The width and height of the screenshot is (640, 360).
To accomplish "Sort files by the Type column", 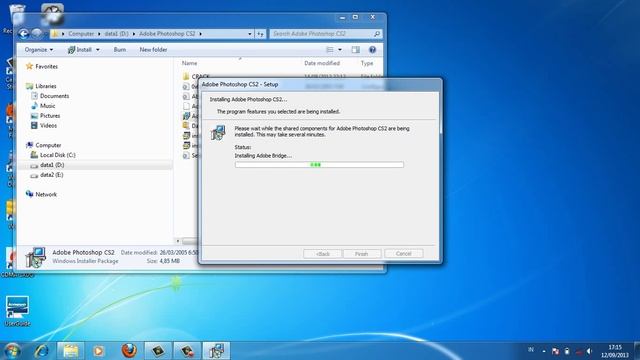I will click(x=367, y=63).
